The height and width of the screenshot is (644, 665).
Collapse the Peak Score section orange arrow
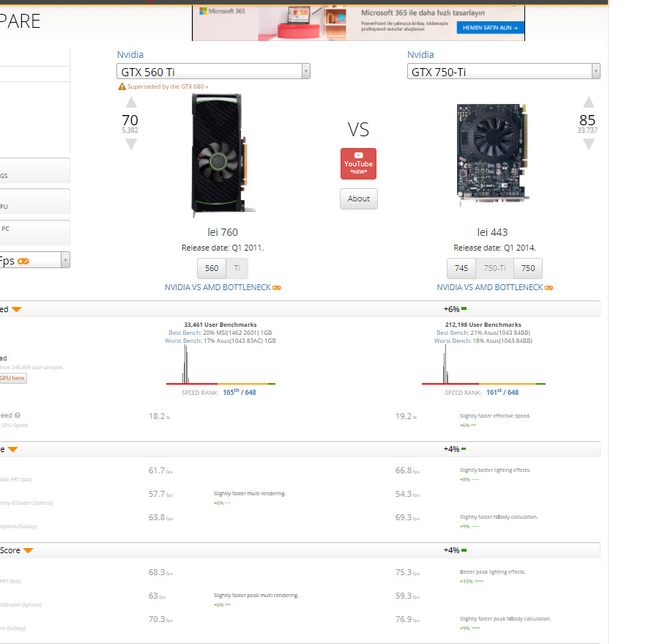click(x=29, y=551)
